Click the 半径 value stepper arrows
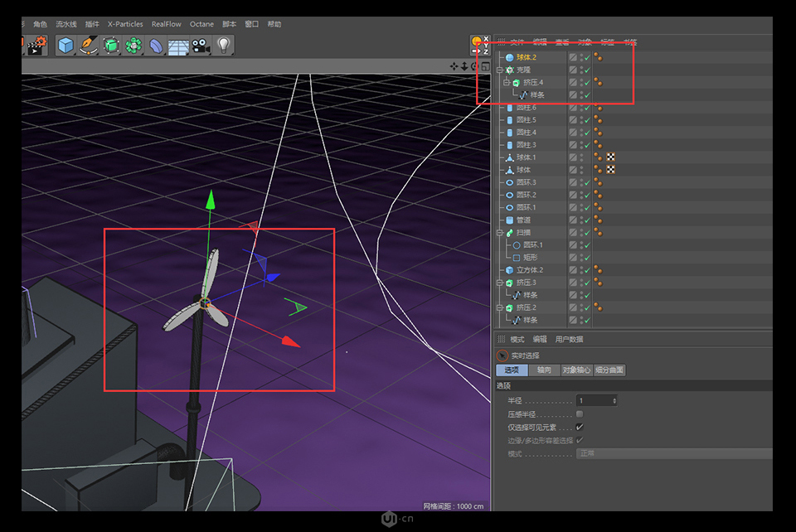This screenshot has width=796, height=532. tap(614, 400)
